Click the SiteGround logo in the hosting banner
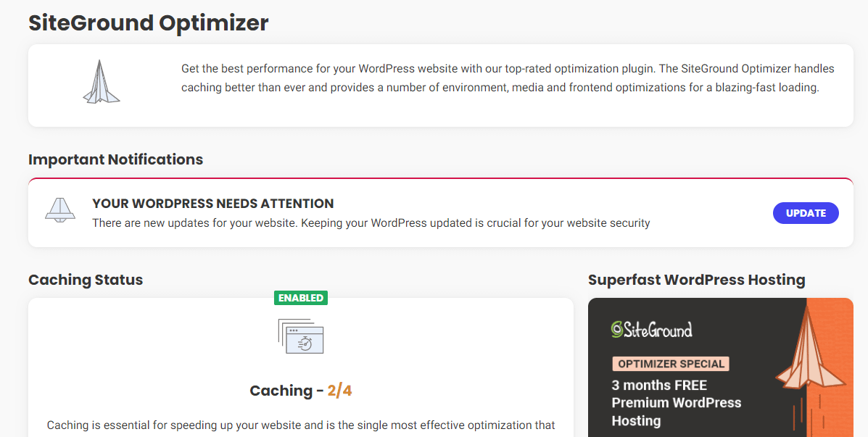The image size is (868, 437). (x=652, y=329)
